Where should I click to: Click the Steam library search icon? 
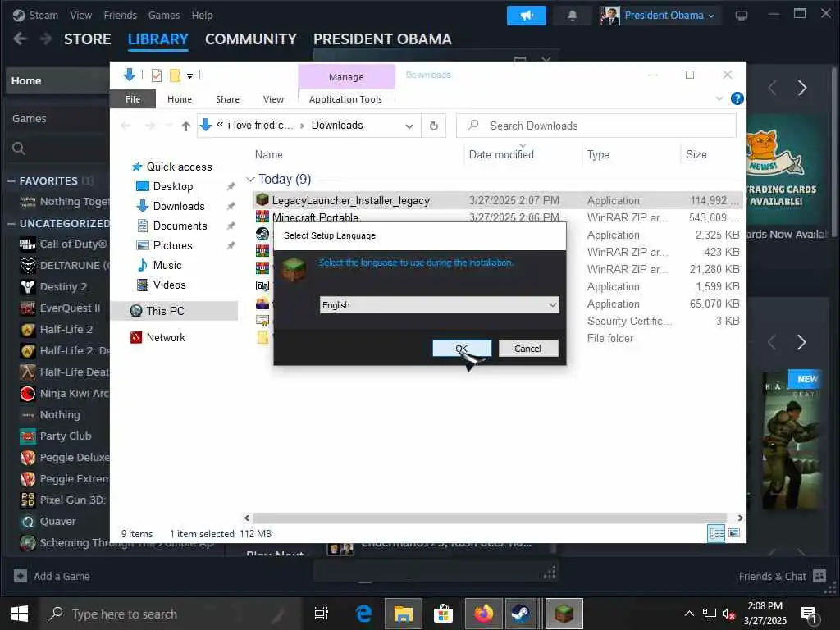click(x=19, y=148)
